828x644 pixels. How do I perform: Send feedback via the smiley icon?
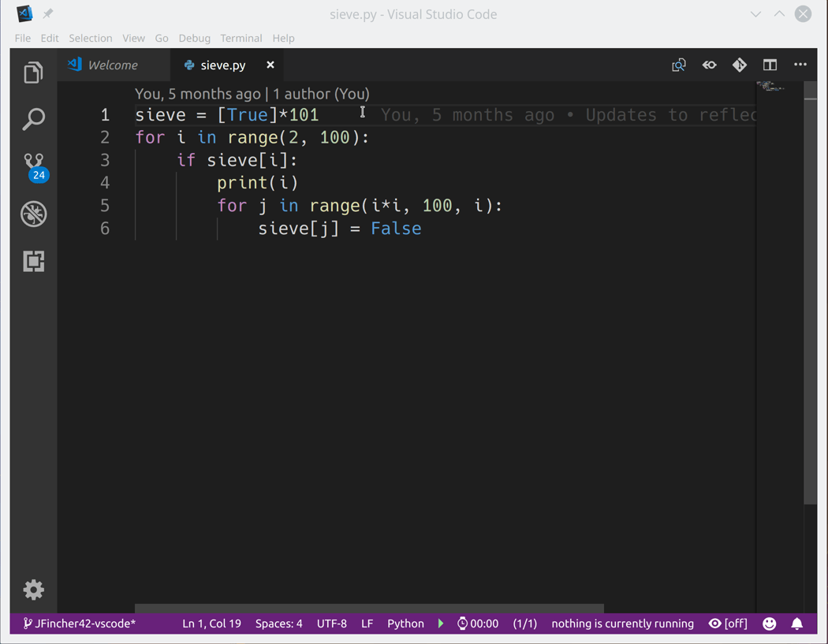pyautogui.click(x=769, y=624)
